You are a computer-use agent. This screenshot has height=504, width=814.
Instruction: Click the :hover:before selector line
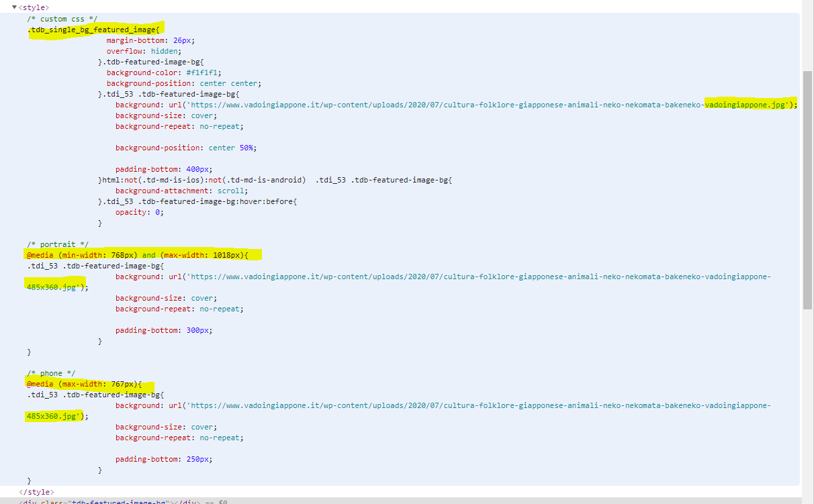click(x=197, y=201)
